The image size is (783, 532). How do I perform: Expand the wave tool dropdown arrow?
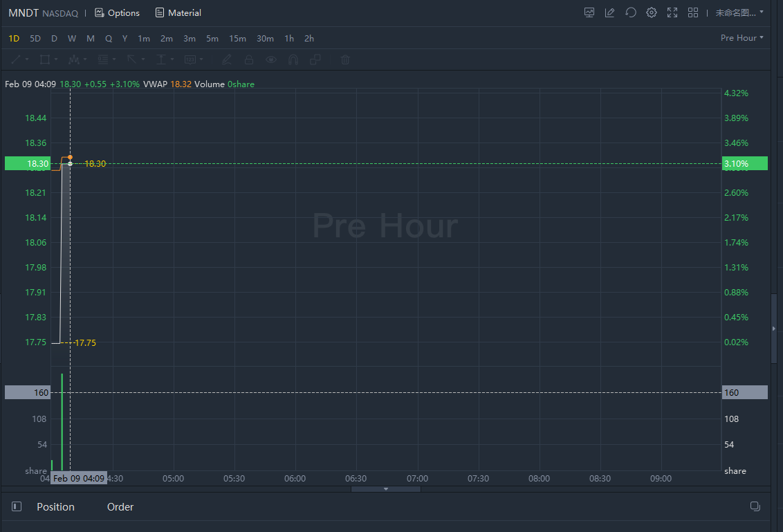(85, 59)
